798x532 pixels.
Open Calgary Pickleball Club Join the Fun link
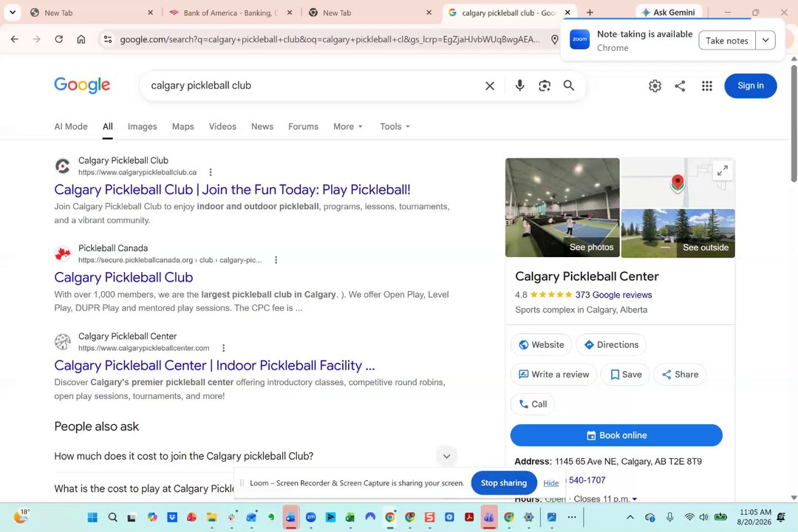click(x=232, y=189)
